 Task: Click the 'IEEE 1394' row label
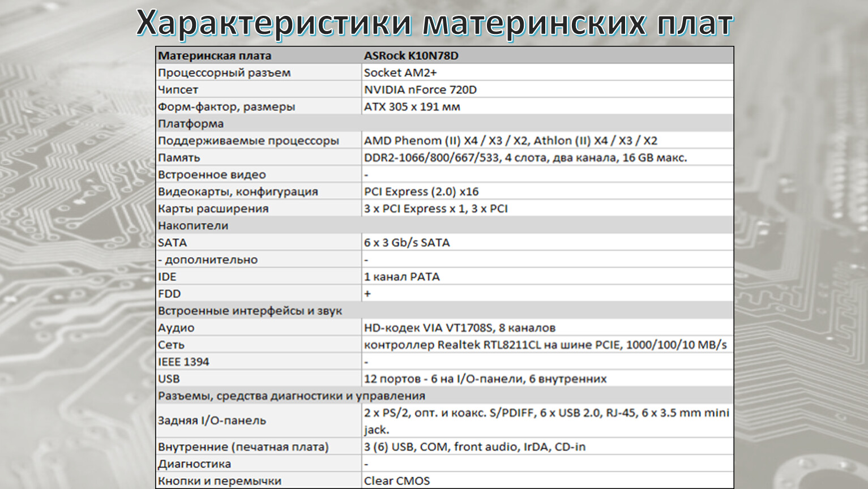pos(183,361)
